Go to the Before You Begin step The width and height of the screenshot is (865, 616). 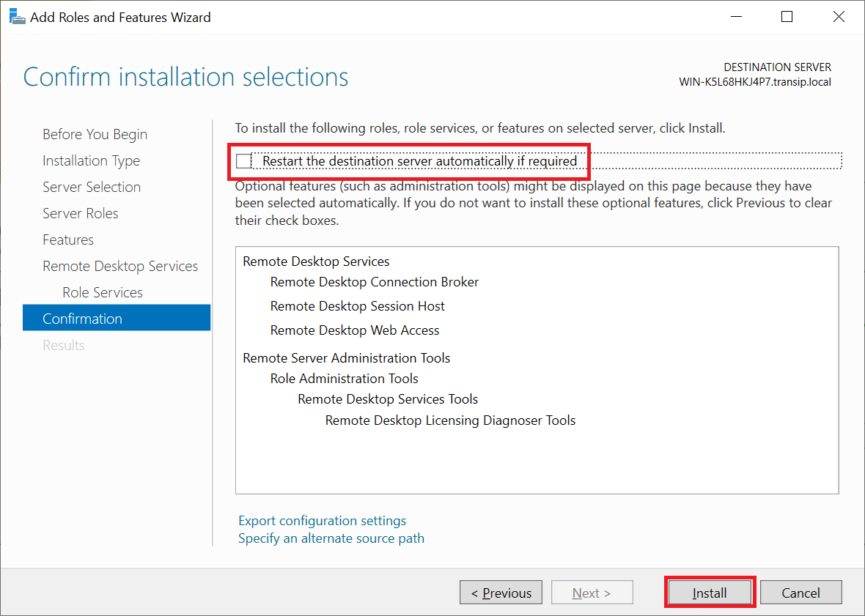[95, 135]
